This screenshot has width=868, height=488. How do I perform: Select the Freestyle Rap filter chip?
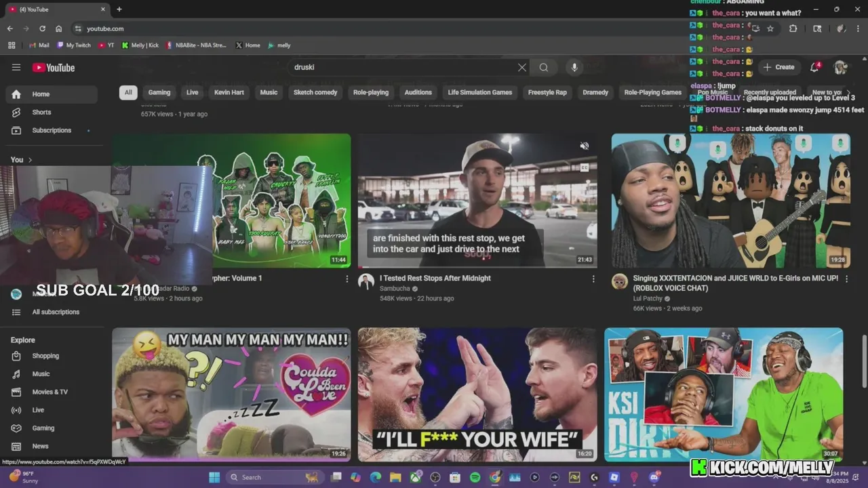pyautogui.click(x=547, y=92)
